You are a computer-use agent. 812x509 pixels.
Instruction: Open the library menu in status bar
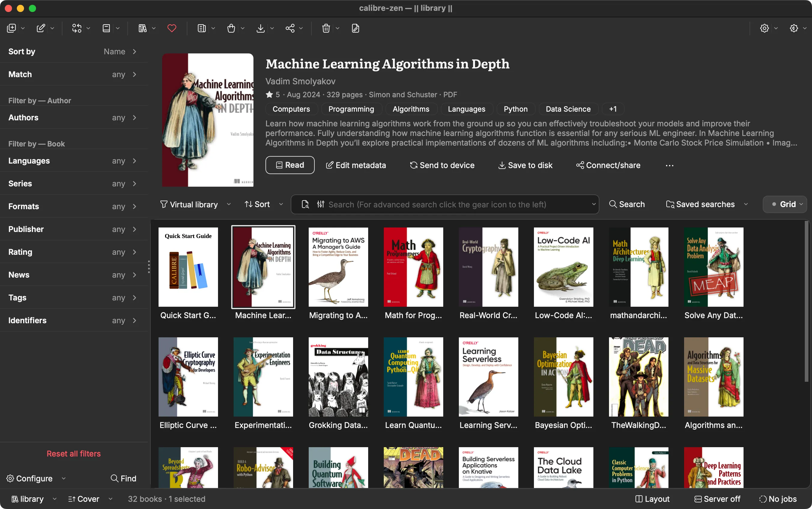34,499
